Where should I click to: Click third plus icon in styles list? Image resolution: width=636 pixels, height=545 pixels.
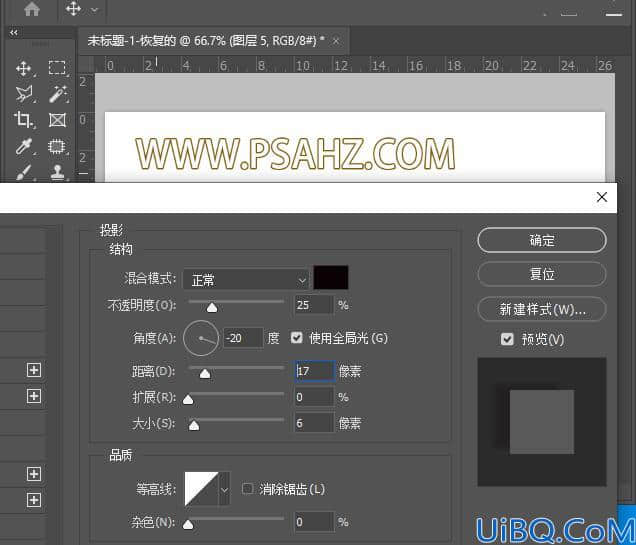coord(34,474)
